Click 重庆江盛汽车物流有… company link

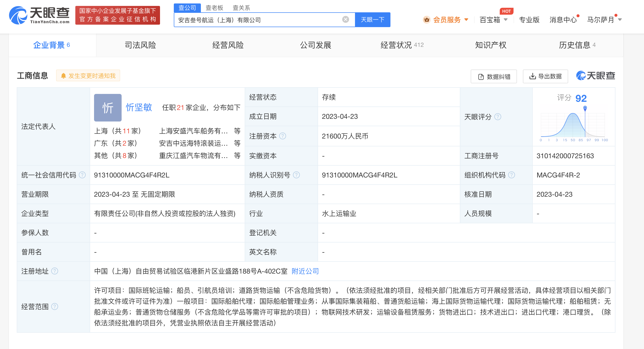coord(193,156)
